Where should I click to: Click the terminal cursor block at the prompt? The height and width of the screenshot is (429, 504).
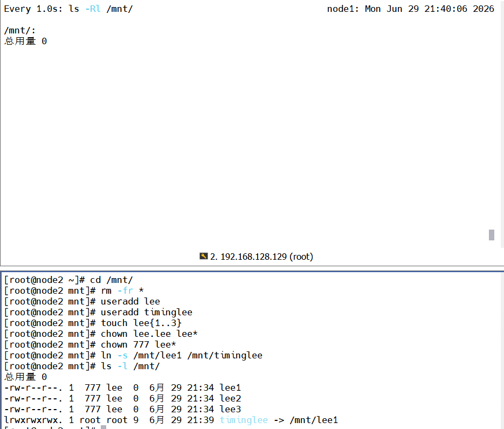103,427
